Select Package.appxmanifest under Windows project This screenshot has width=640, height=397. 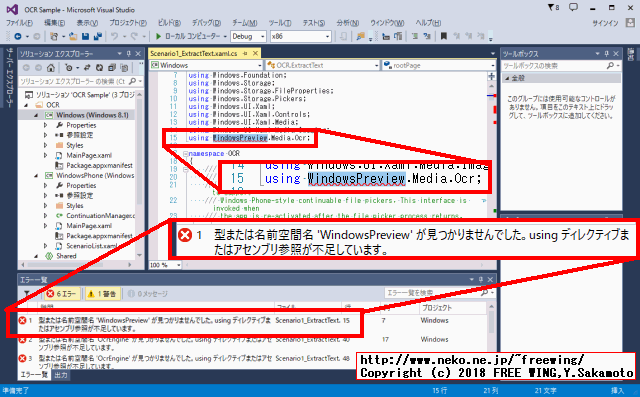point(100,166)
